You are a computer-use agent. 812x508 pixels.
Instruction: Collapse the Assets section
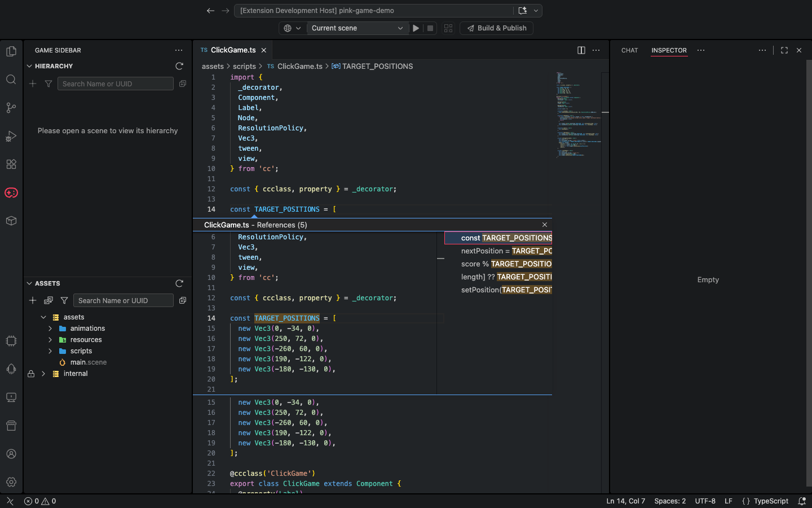29,283
